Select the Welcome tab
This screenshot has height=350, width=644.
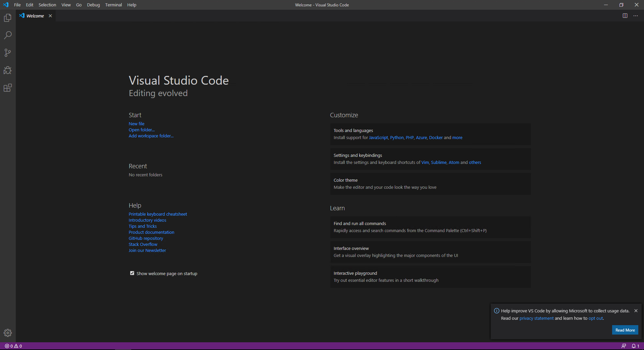35,16
